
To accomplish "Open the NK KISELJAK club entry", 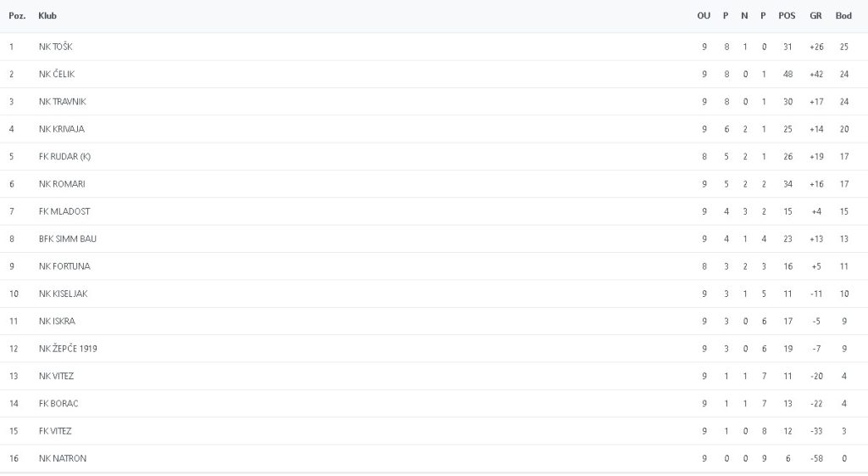I will pos(64,294).
